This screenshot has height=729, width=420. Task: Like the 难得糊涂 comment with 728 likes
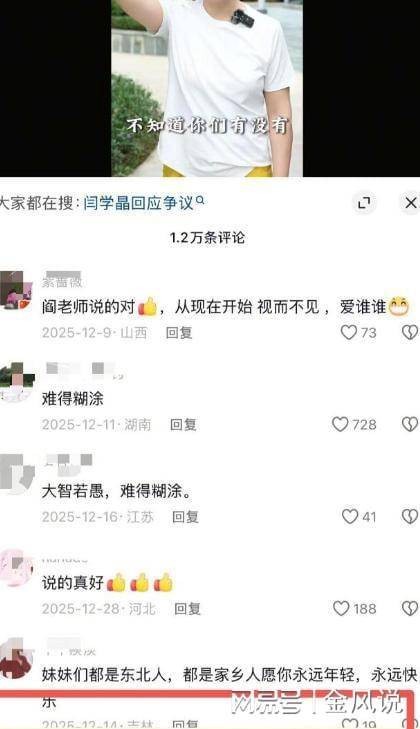click(x=340, y=424)
